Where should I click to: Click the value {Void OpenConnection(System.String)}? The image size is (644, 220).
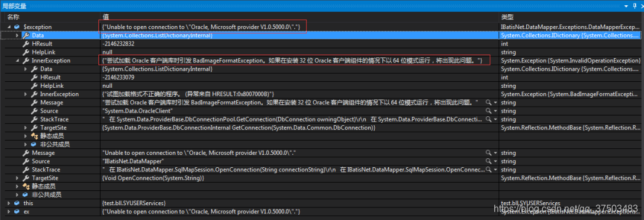click(153, 178)
